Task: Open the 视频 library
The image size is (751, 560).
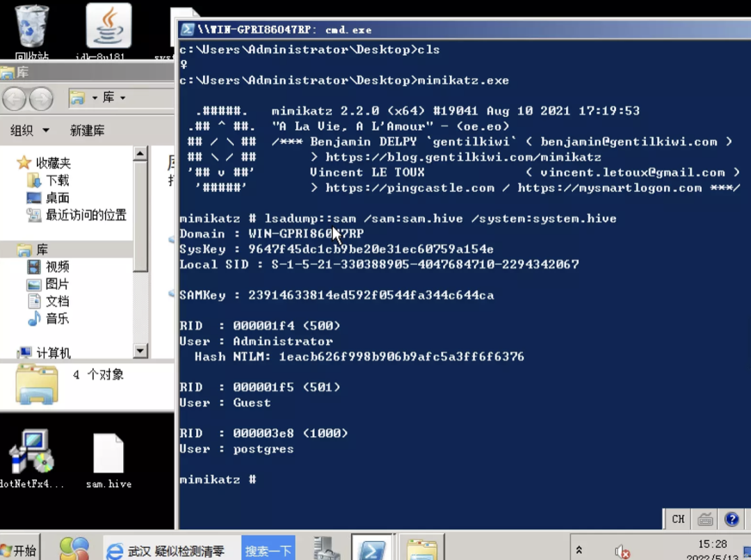Action: (x=49, y=266)
